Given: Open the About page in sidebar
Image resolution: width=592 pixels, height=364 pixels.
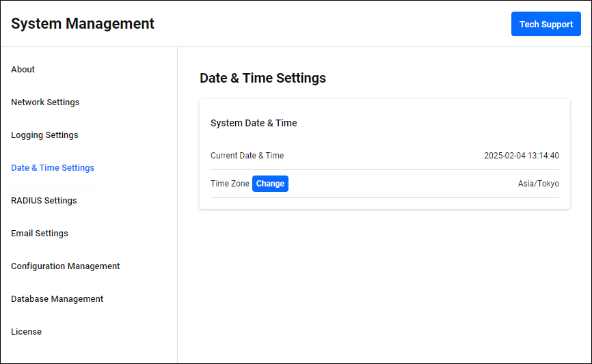Looking at the screenshot, I should (x=23, y=70).
